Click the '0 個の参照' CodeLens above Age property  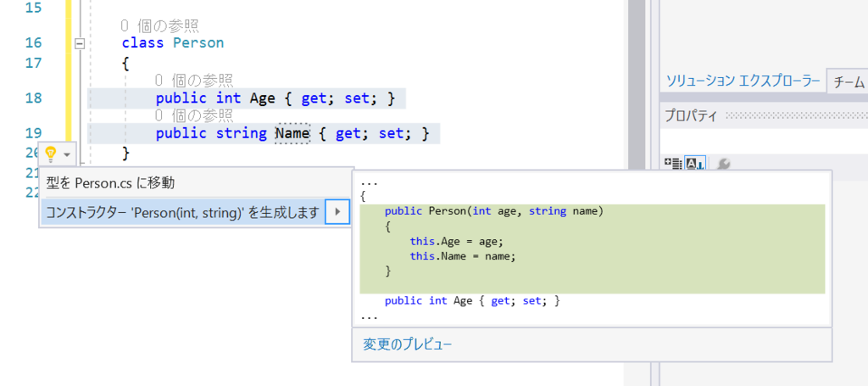pyautogui.click(x=194, y=81)
